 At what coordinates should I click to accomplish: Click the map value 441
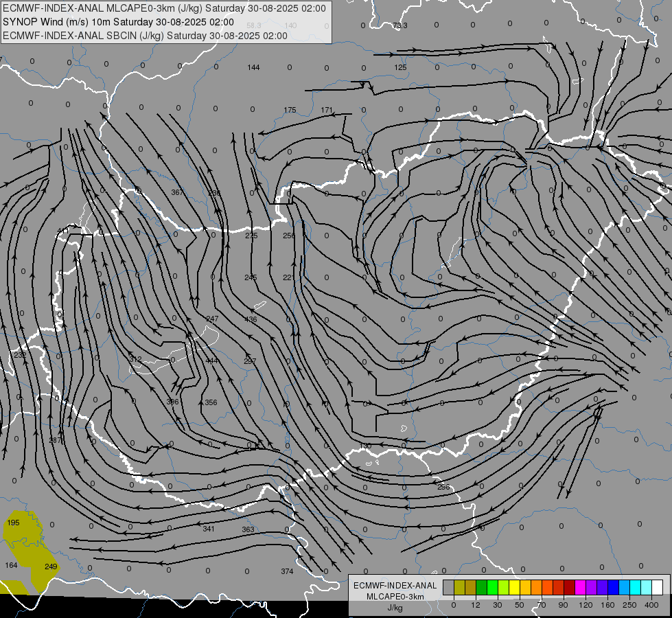[x=63, y=231]
